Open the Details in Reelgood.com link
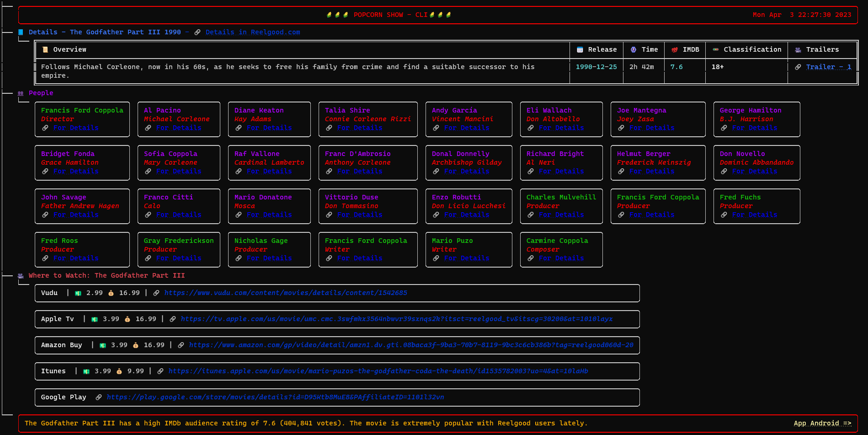868x435 pixels. tap(253, 32)
